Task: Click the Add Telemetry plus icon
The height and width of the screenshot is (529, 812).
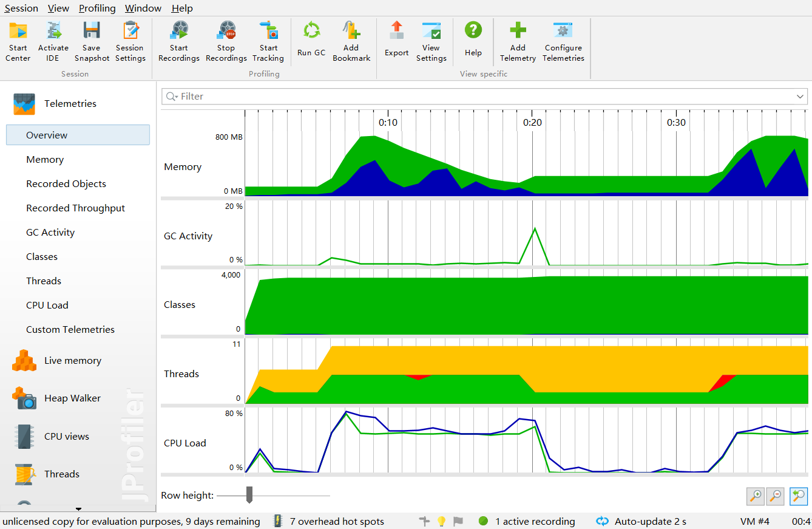Action: 518,30
